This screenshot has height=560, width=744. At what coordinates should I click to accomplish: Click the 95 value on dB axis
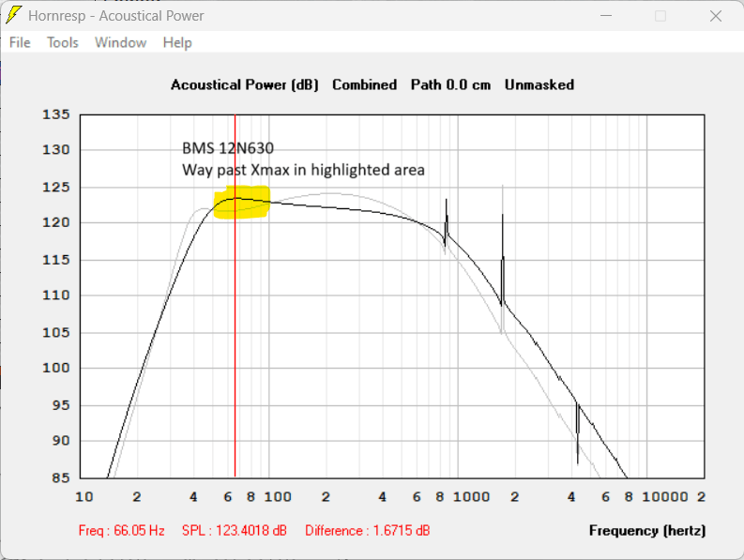pyautogui.click(x=61, y=405)
